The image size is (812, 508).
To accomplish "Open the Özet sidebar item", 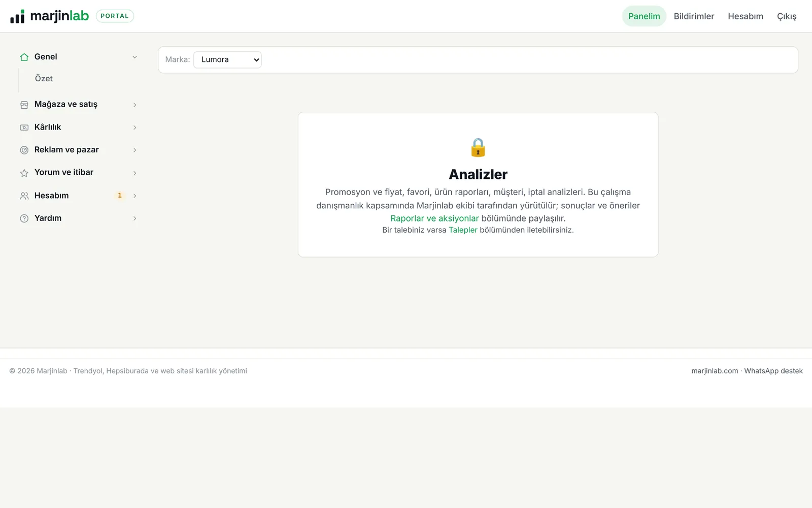I will (44, 78).
